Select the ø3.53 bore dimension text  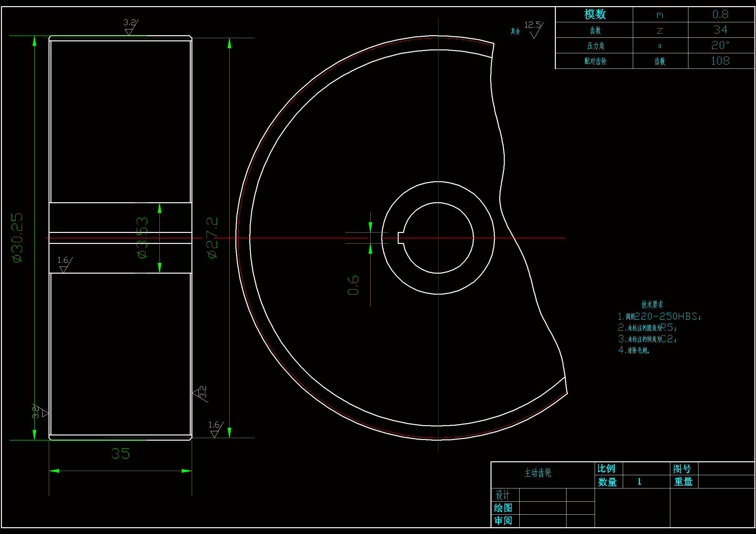(142, 237)
